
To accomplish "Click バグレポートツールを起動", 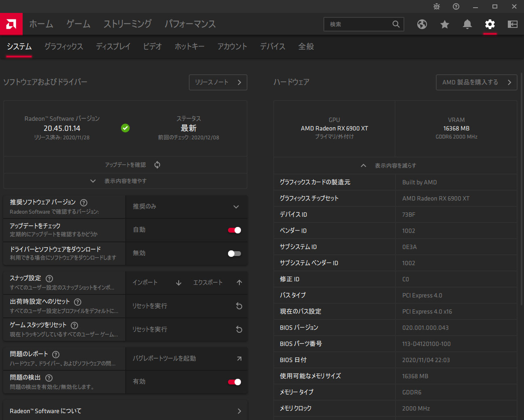I will click(164, 359).
